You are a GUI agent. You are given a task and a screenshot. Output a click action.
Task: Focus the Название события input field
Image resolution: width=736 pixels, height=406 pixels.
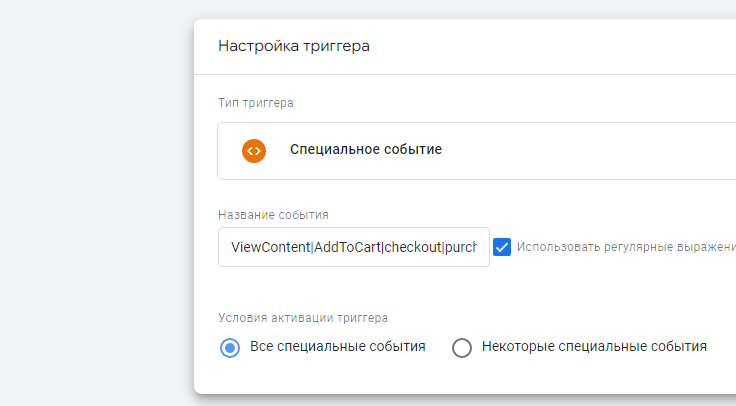(x=354, y=247)
